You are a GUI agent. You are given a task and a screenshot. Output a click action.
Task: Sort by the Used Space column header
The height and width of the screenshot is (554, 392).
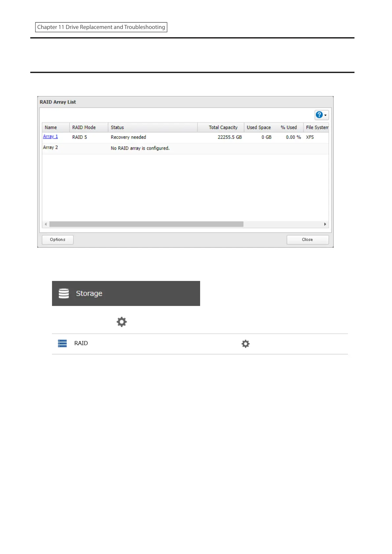click(259, 127)
